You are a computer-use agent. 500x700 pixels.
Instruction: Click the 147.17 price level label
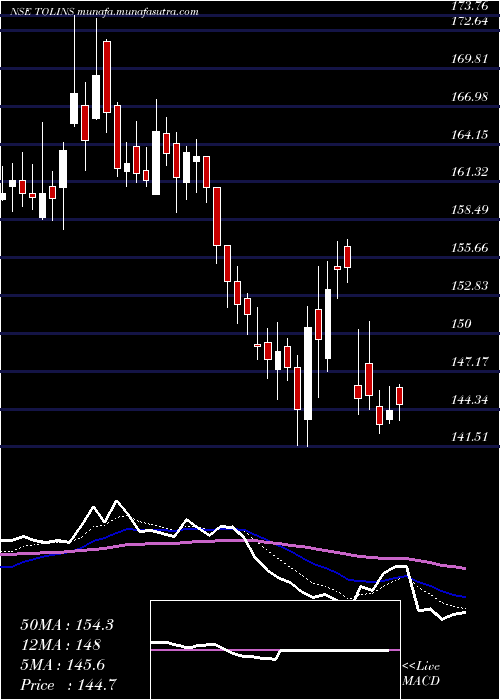tap(469, 362)
